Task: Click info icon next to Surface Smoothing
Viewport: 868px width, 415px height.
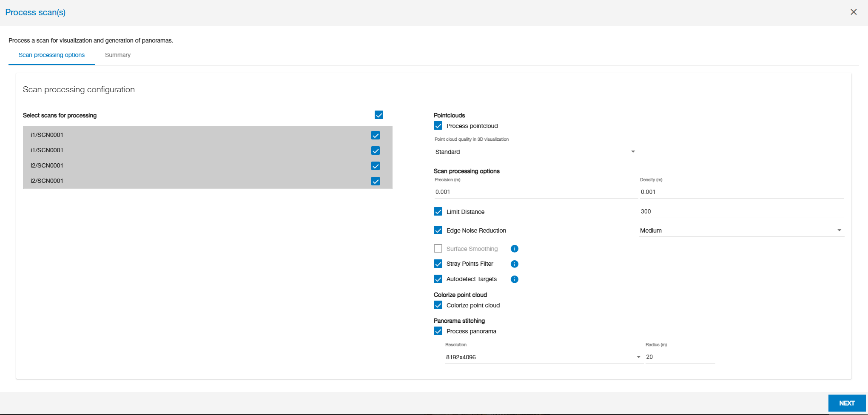Action: click(514, 249)
